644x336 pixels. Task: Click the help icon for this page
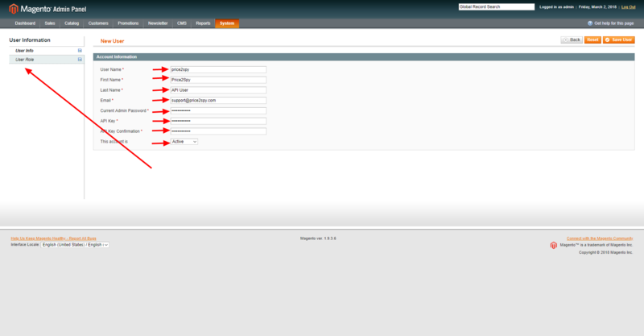[590, 23]
